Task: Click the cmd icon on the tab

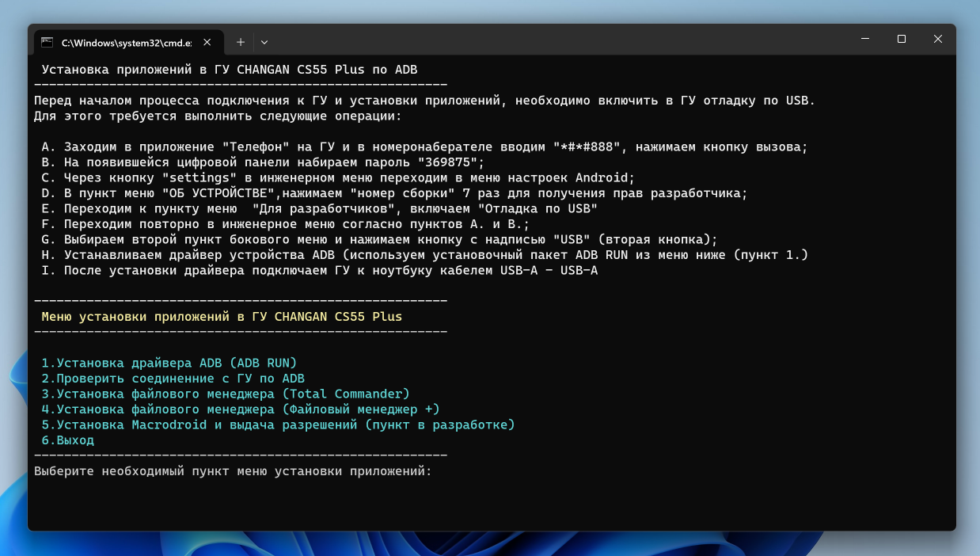Action: coord(47,42)
